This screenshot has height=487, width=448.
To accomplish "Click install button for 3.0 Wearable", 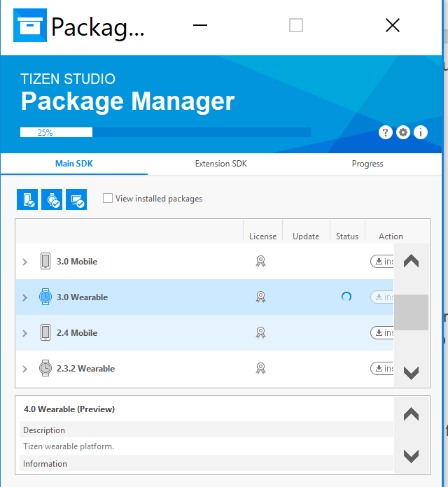I will pos(381,297).
